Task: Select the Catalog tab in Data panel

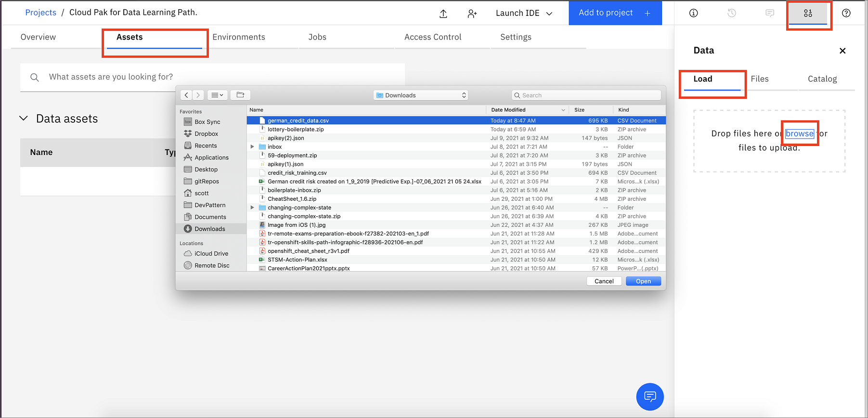Action: [822, 79]
